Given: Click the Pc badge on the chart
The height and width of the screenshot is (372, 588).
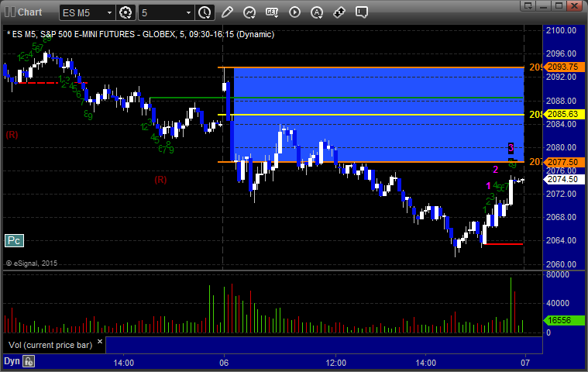Looking at the screenshot, I should (x=14, y=241).
